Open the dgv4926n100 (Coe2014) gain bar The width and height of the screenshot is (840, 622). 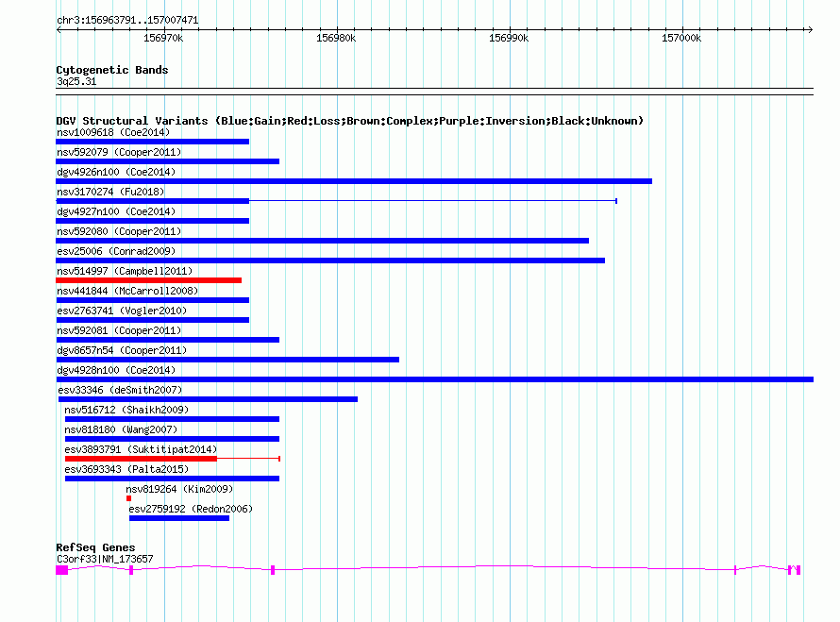point(354,181)
